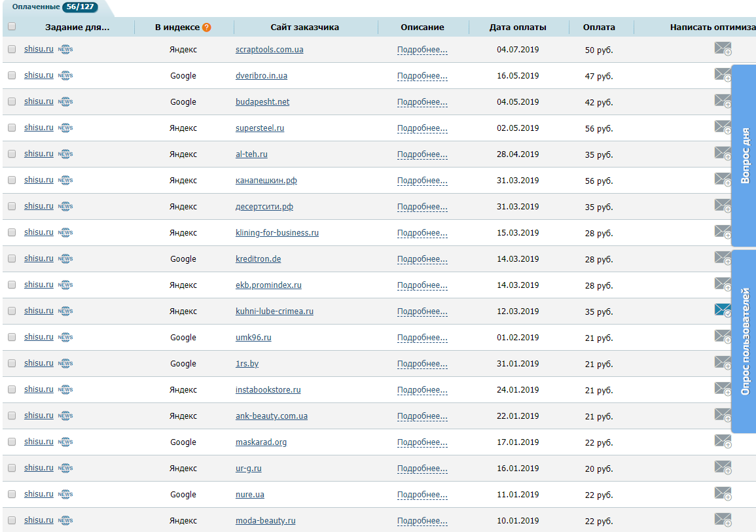Open the budapesht.net customer site link
The height and width of the screenshot is (532, 756).
262,101
